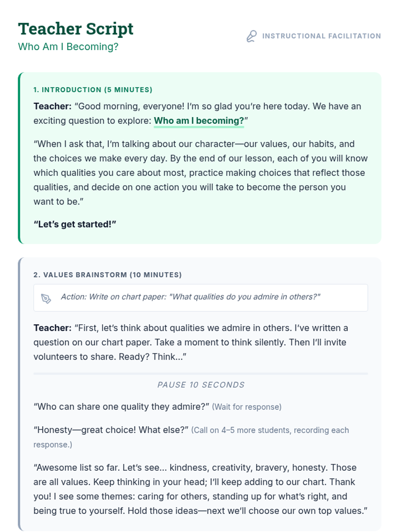
Task: Click the first bold 'Teacher:' label in Introduction
Action: 52,106
